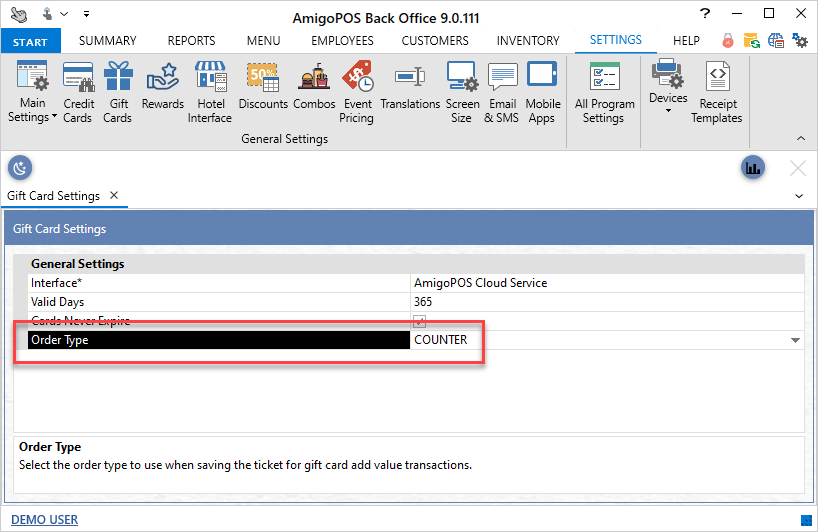
Task: Open Receipt Templates editor
Action: 716,92
